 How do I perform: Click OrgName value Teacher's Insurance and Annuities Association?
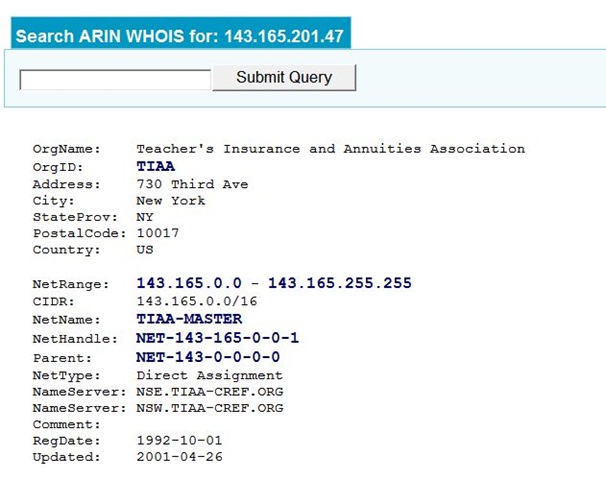coord(331,149)
